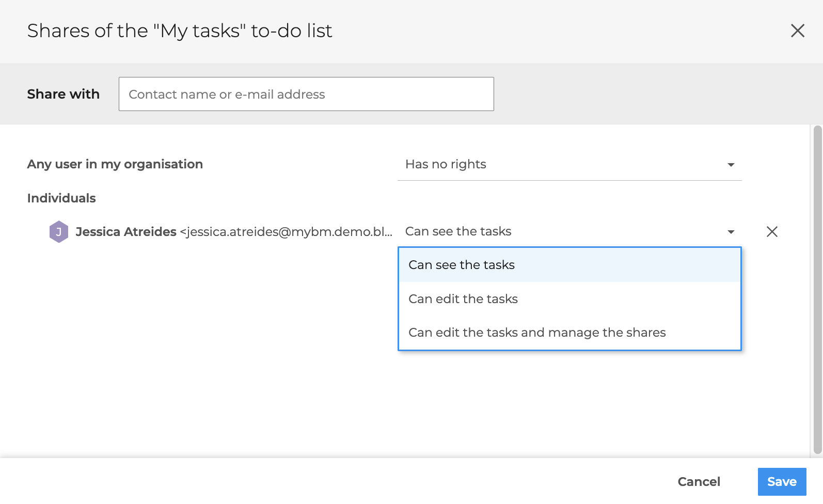The width and height of the screenshot is (823, 504).
Task: Click the Individuals section heading
Action: pyautogui.click(x=61, y=198)
